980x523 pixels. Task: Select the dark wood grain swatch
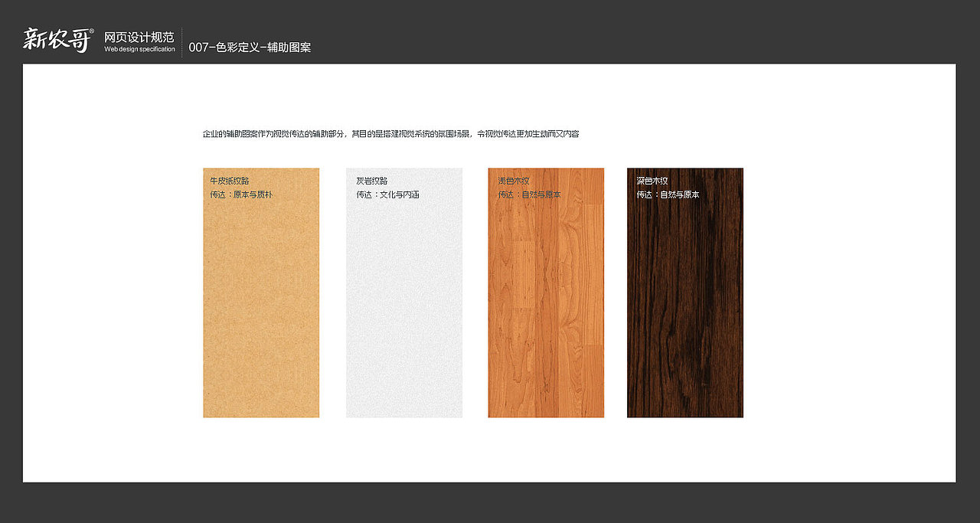[684, 306]
